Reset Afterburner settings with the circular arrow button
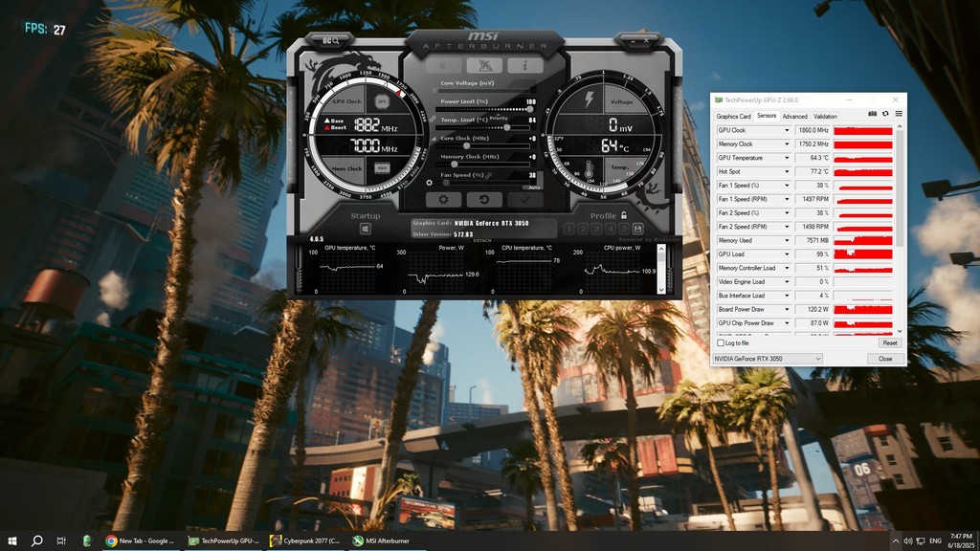The height and width of the screenshot is (551, 980). pos(484,200)
